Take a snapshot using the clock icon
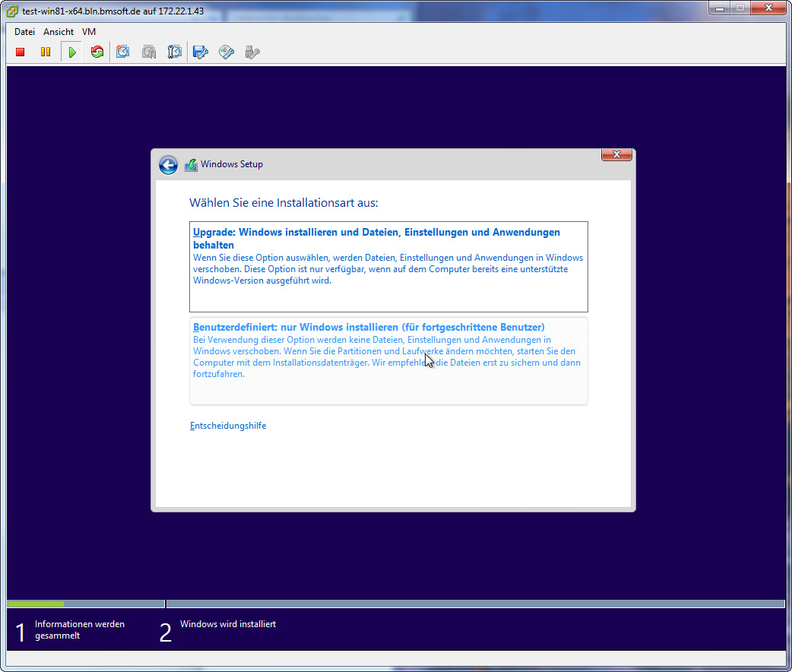 (123, 52)
